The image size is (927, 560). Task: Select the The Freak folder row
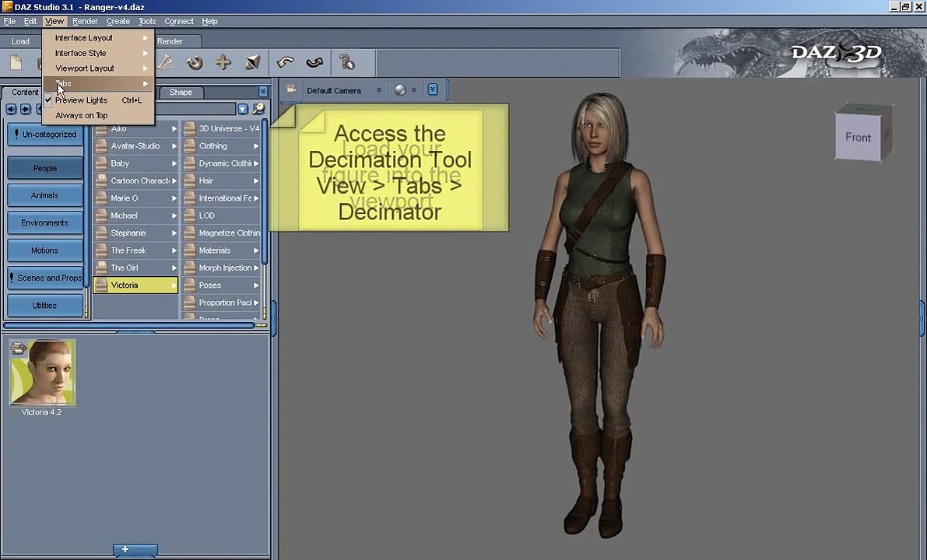click(135, 250)
